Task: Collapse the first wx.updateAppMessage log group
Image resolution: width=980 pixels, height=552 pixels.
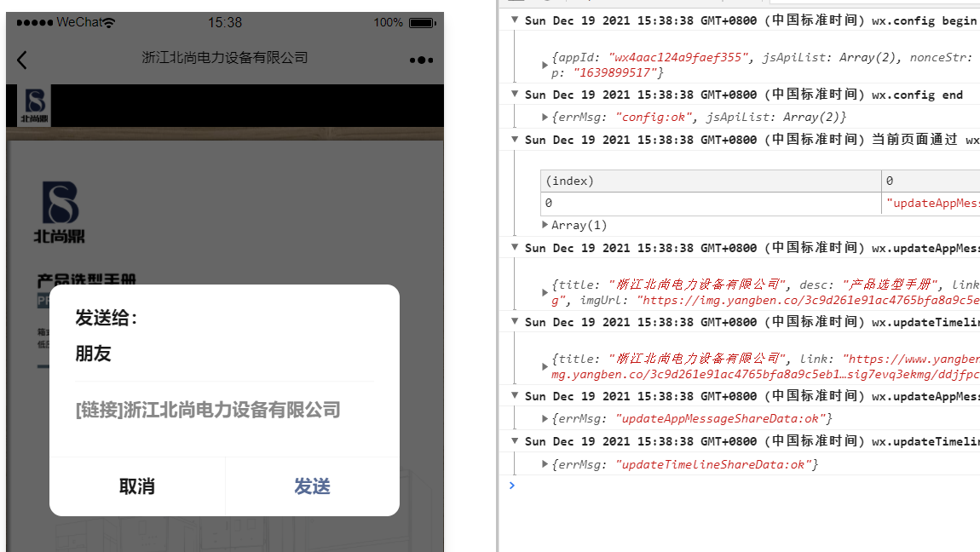Action: click(515, 247)
